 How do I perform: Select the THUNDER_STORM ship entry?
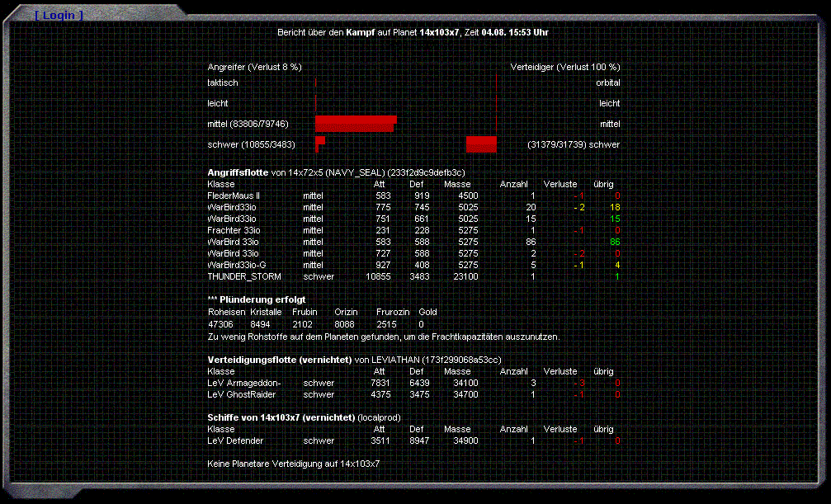pyautogui.click(x=244, y=276)
